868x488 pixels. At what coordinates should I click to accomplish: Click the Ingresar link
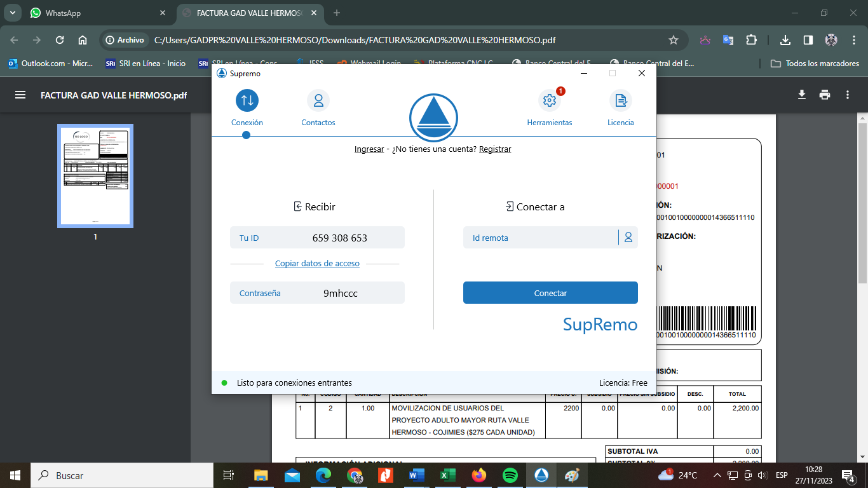pyautogui.click(x=369, y=149)
